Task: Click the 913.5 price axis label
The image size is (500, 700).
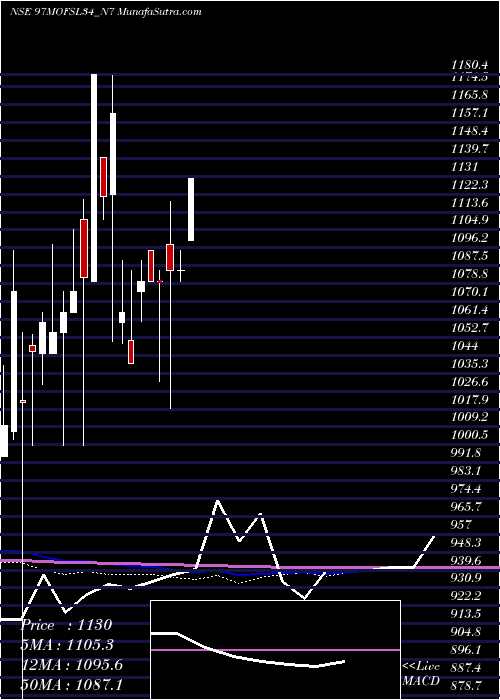Action: [467, 614]
